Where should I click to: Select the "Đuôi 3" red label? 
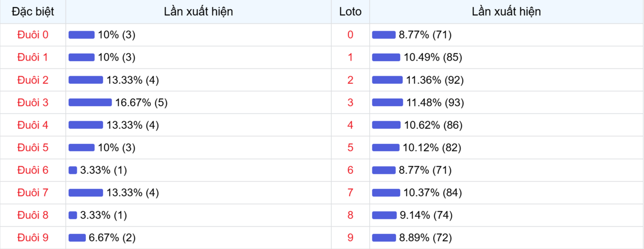pyautogui.click(x=33, y=102)
